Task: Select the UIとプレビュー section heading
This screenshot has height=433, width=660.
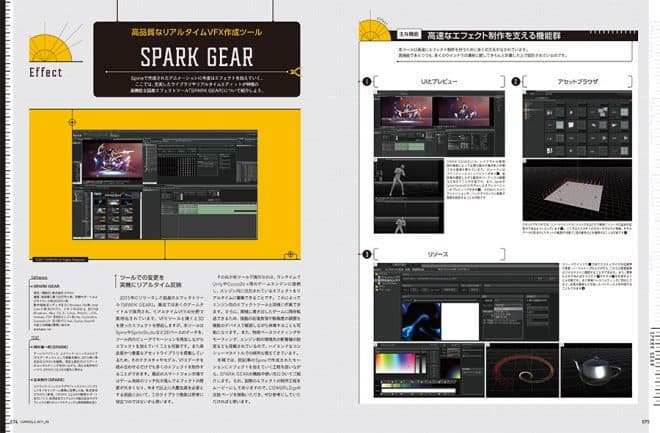Action: [x=439, y=82]
